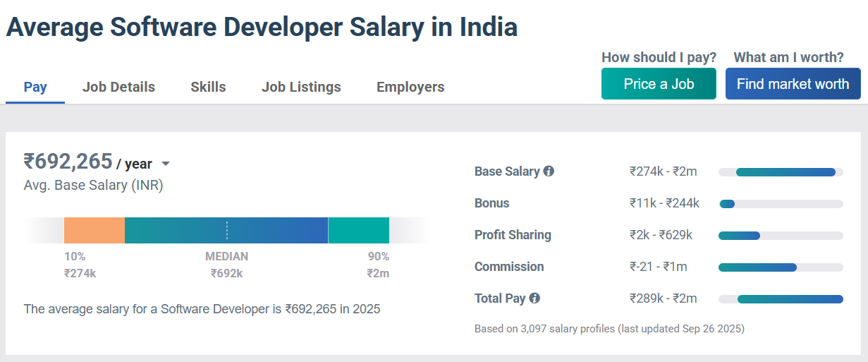868x362 pixels.
Task: Click the "What am I worth?" heading
Action: tap(788, 57)
